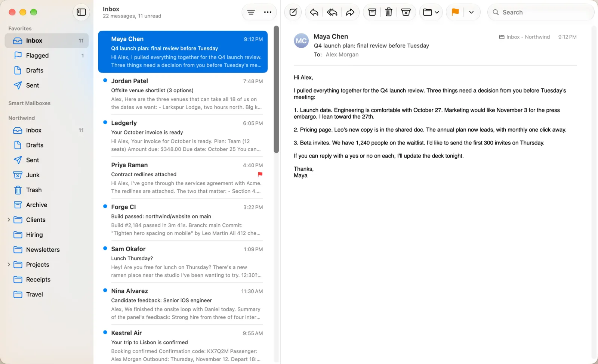Open the Travel folder
Image resolution: width=598 pixels, height=364 pixels.
[47, 295]
